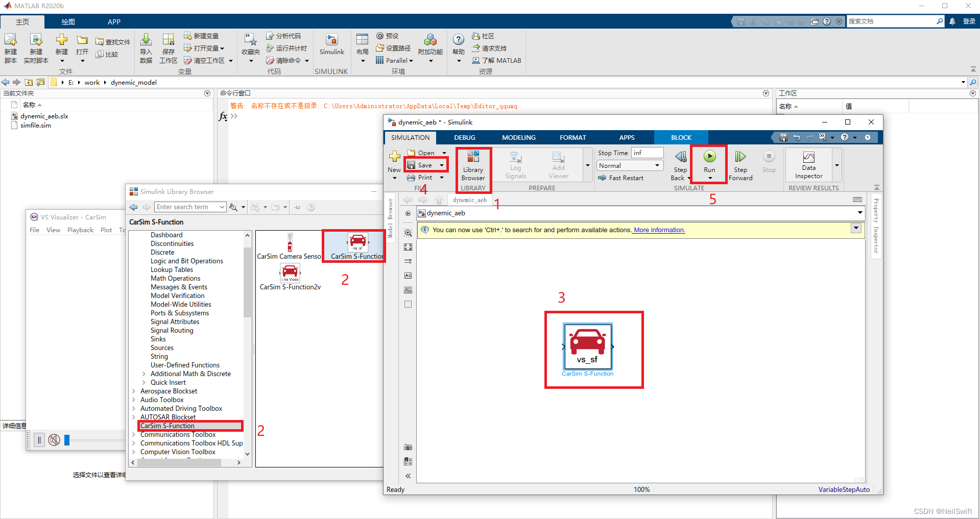Click 分析代码 button in MATLAB
The image size is (980, 519).
(283, 36)
